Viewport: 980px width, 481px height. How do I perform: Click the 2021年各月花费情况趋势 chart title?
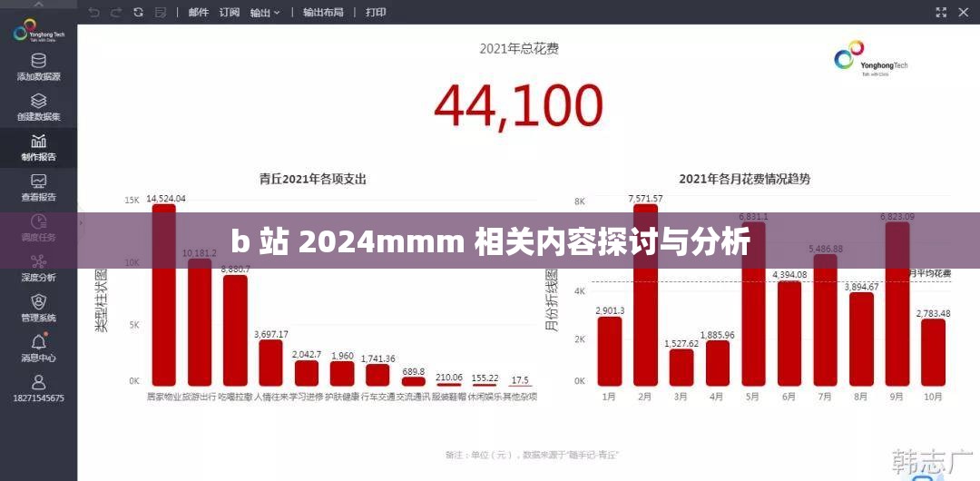pyautogui.click(x=744, y=180)
